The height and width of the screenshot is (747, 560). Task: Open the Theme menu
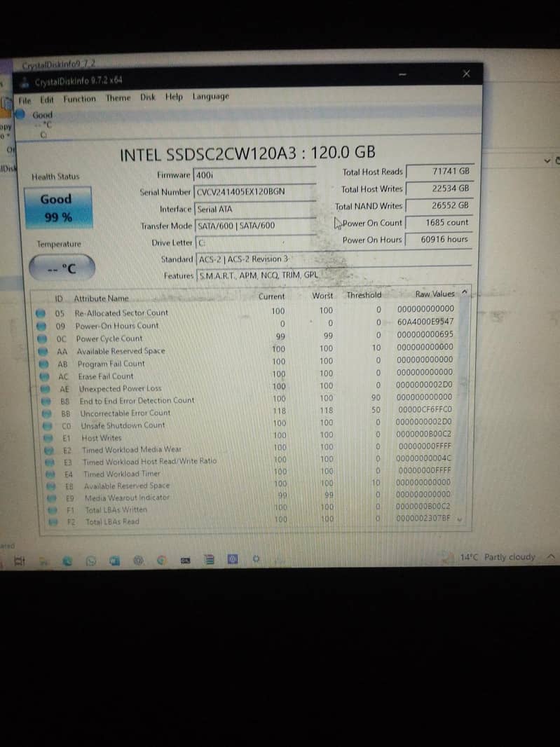pyautogui.click(x=118, y=98)
